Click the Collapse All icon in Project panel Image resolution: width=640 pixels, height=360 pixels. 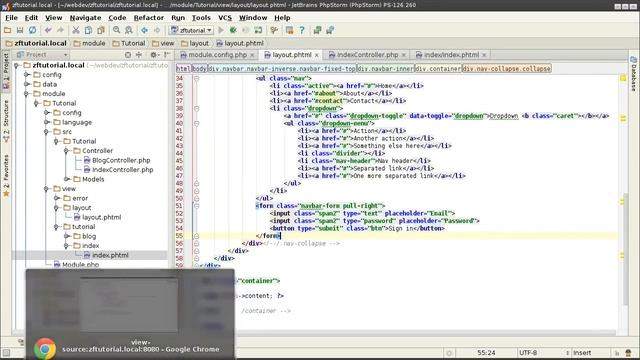pyautogui.click(x=139, y=55)
